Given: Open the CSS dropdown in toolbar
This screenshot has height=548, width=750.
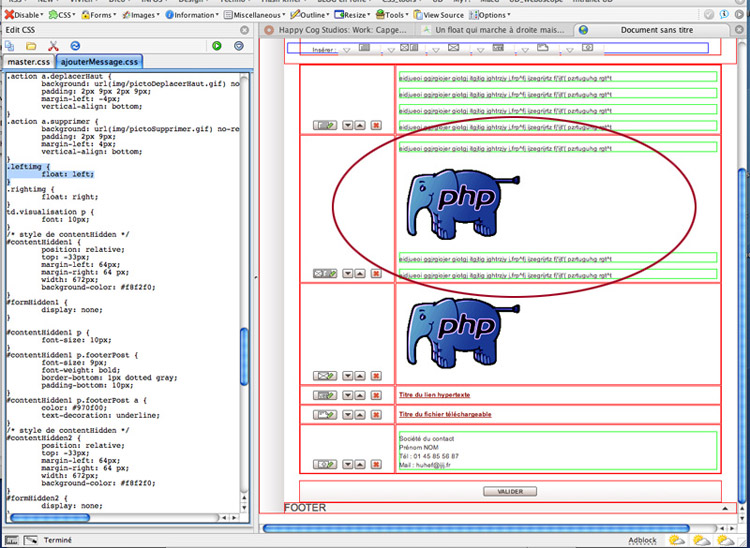Looking at the screenshot, I should pyautogui.click(x=62, y=15).
